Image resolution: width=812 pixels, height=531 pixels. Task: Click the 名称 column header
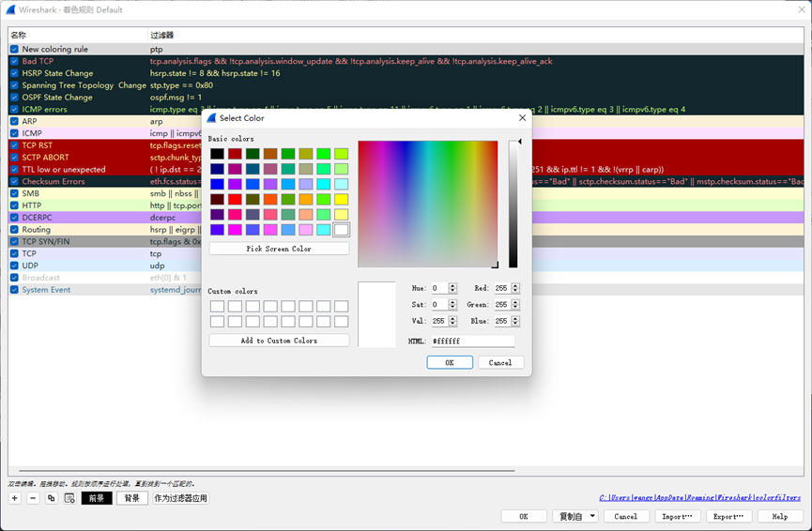[x=78, y=36]
